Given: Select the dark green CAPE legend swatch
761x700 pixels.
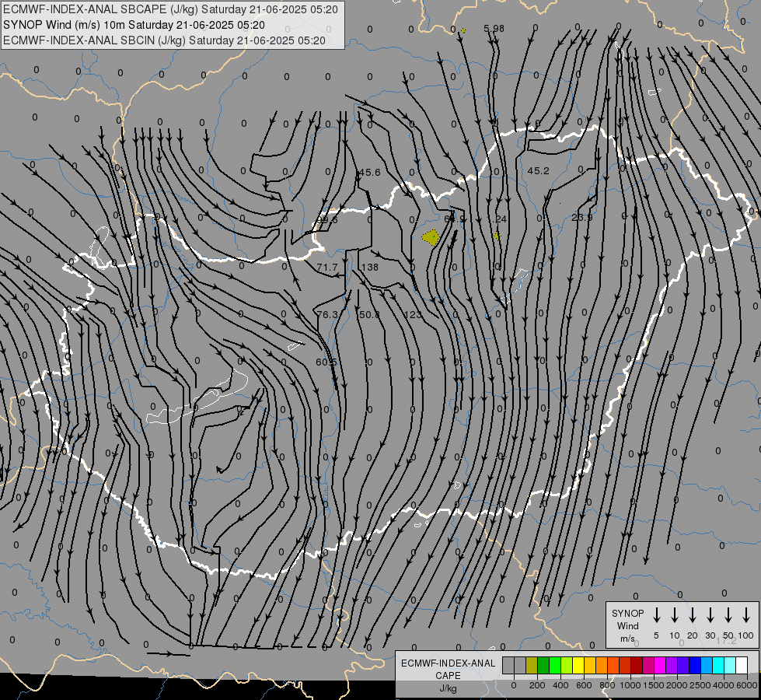Looking at the screenshot, I should tap(543, 666).
